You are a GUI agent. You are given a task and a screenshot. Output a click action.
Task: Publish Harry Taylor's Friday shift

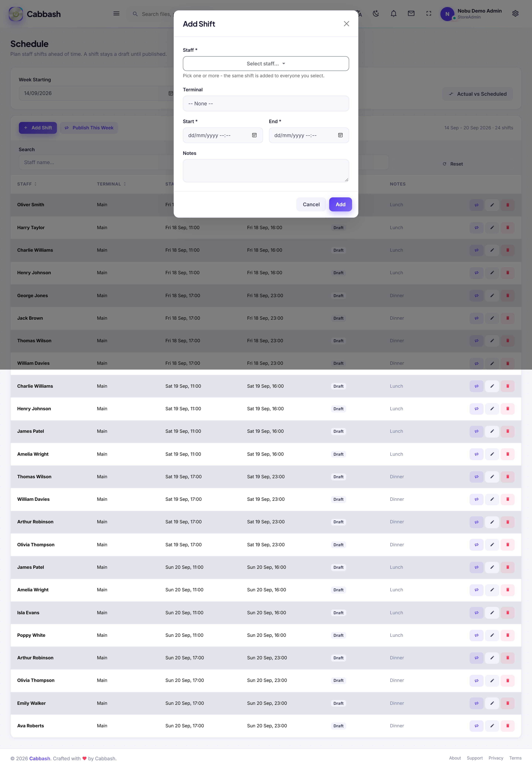pyautogui.click(x=476, y=228)
